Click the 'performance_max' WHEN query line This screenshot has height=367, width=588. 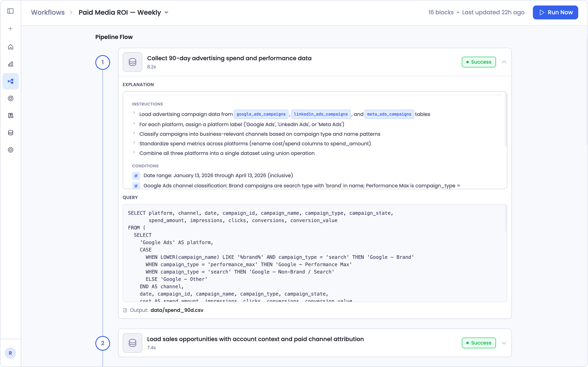[x=249, y=265]
